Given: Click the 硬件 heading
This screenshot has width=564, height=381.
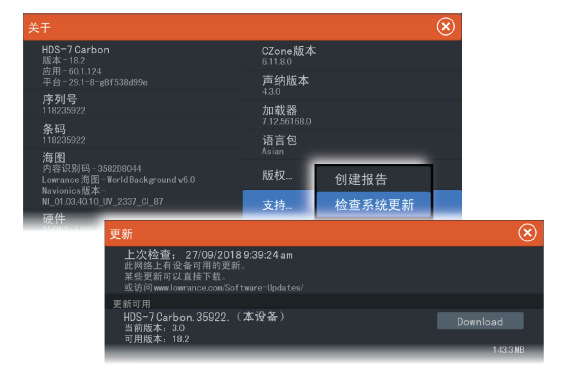Looking at the screenshot, I should (54, 218).
